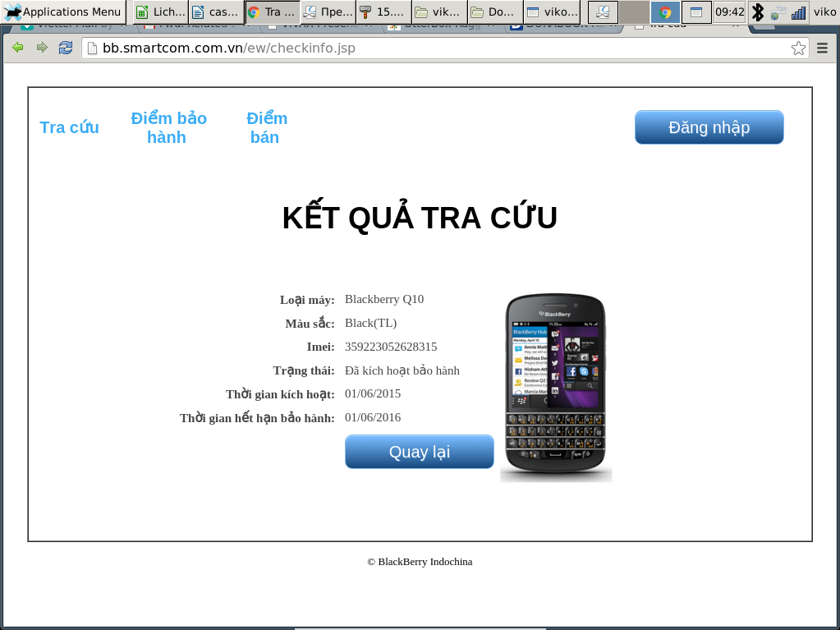This screenshot has width=840, height=630.
Task: Switch to the Lich... taskbar window
Action: pyautogui.click(x=161, y=12)
